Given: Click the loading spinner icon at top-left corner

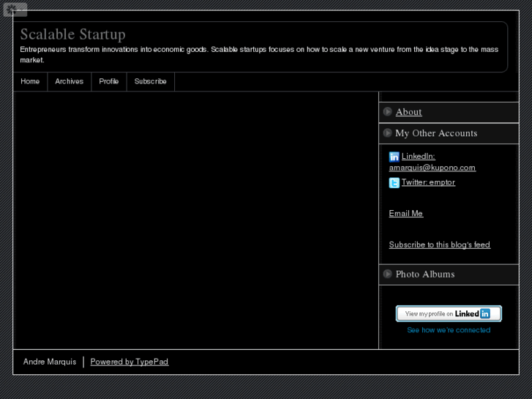Looking at the screenshot, I should 12,10.
